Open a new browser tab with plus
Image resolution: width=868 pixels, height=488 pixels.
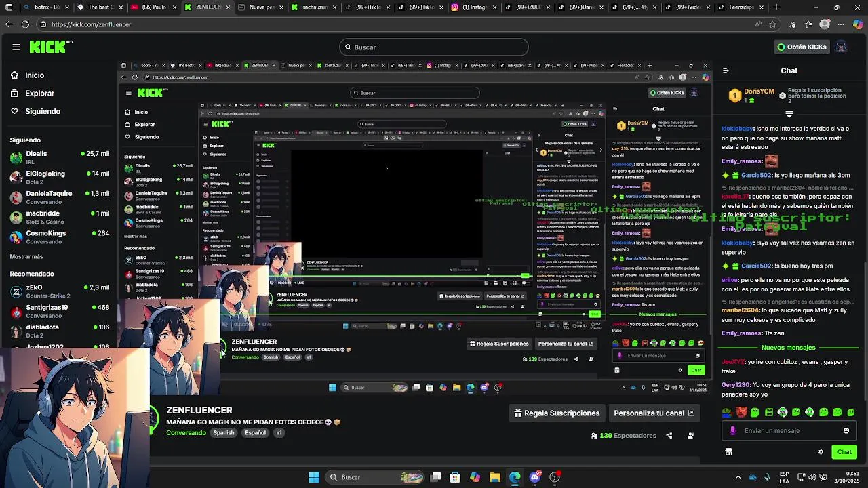(776, 7)
